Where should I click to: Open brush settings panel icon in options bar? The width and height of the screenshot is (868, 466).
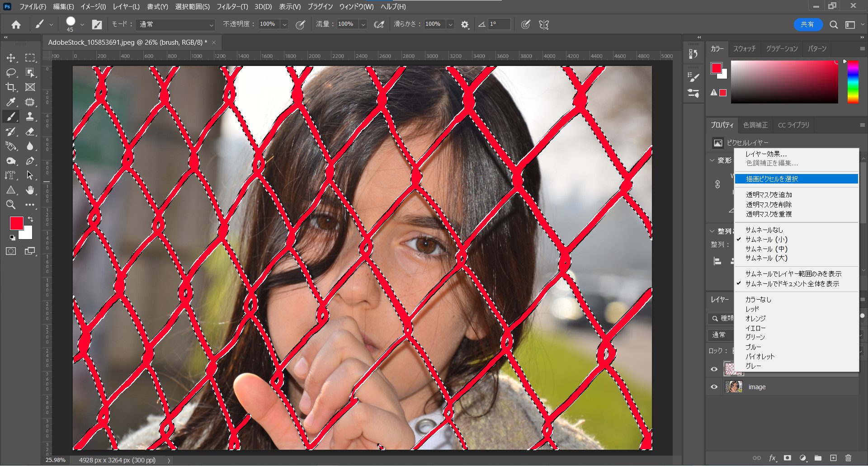point(97,24)
